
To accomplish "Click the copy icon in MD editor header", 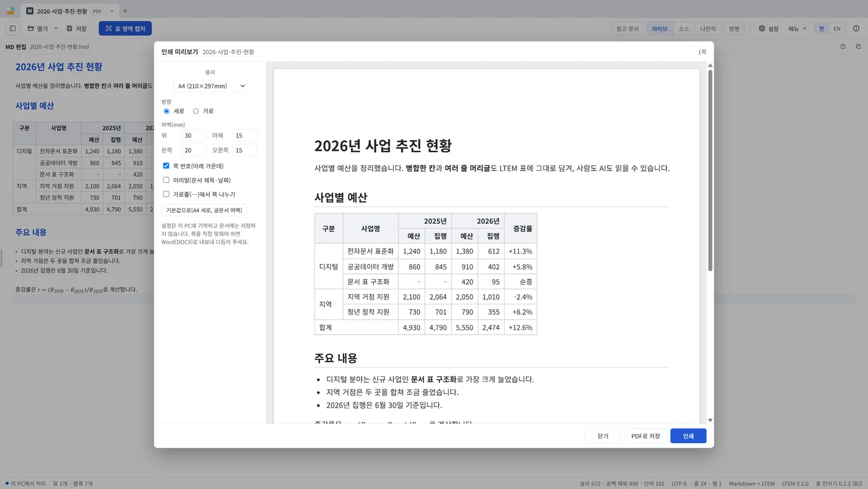I will coord(858,46).
